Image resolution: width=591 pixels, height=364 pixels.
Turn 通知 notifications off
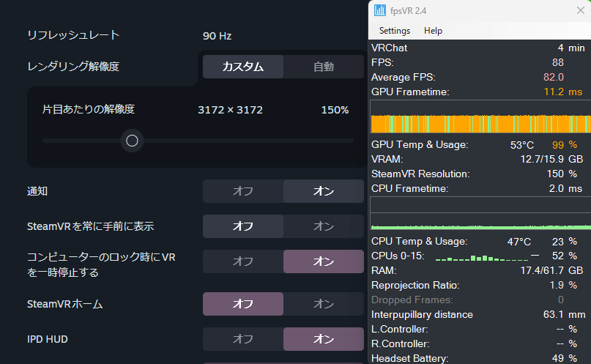click(242, 191)
